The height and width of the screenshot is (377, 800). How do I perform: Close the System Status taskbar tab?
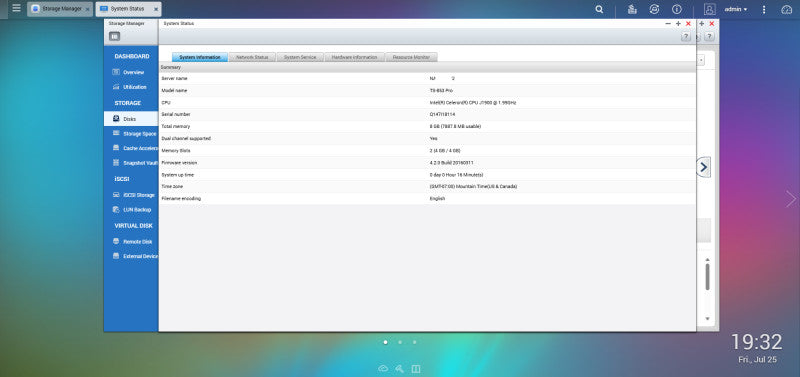(156, 9)
